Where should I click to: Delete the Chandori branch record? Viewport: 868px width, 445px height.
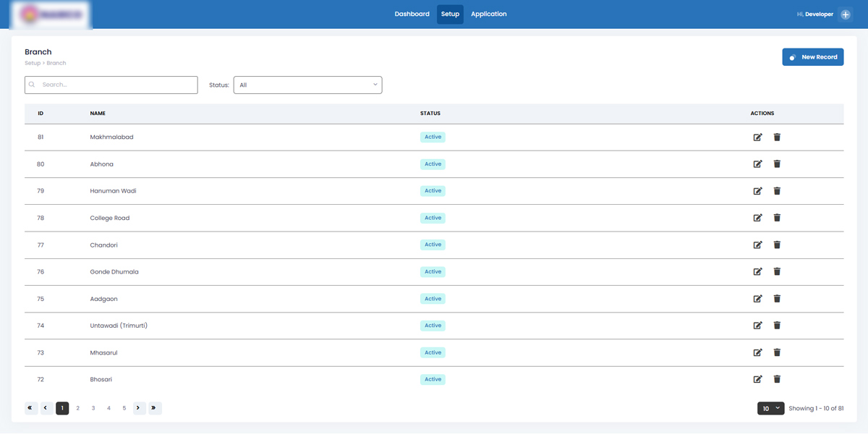[777, 245]
